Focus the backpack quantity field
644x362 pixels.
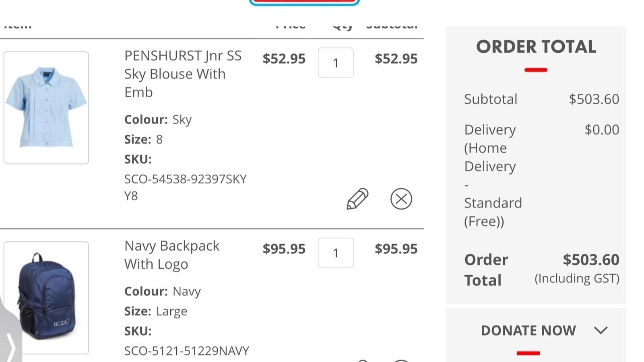pos(336,253)
